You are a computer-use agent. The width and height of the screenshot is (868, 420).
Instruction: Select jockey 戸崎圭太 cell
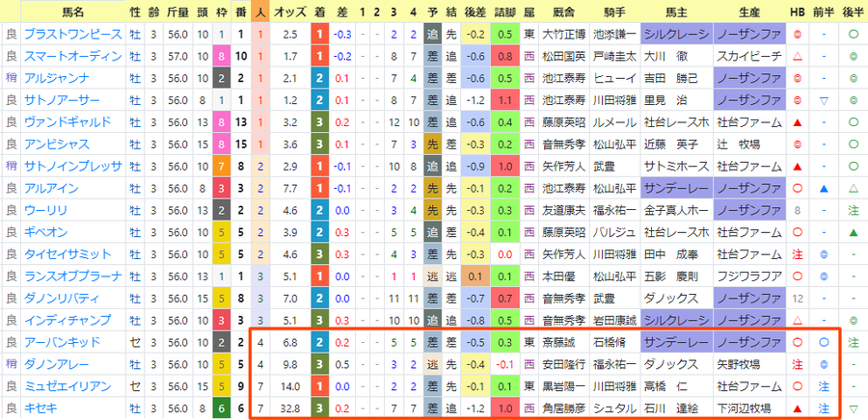[x=614, y=57]
